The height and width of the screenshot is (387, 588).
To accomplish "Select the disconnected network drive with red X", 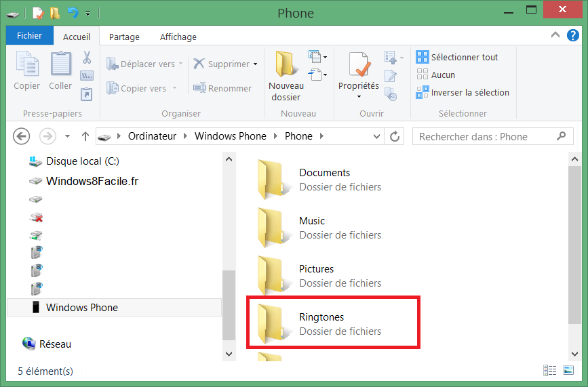I will point(36,218).
